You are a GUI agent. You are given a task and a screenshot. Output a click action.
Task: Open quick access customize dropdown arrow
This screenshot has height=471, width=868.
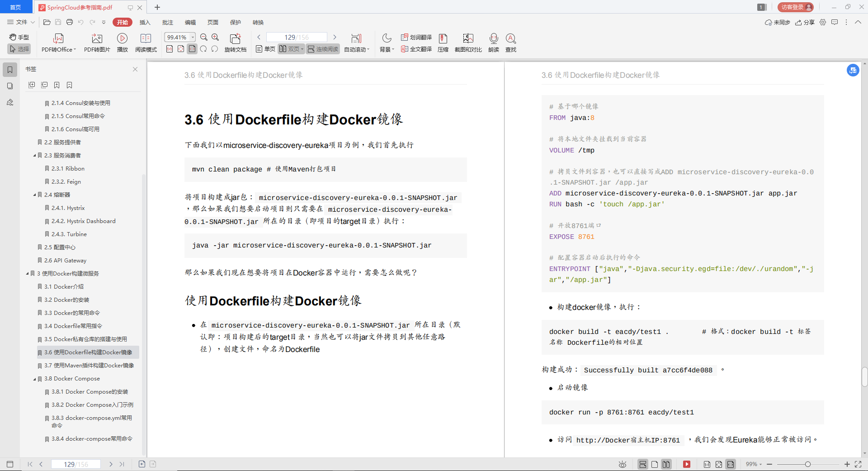click(x=104, y=22)
